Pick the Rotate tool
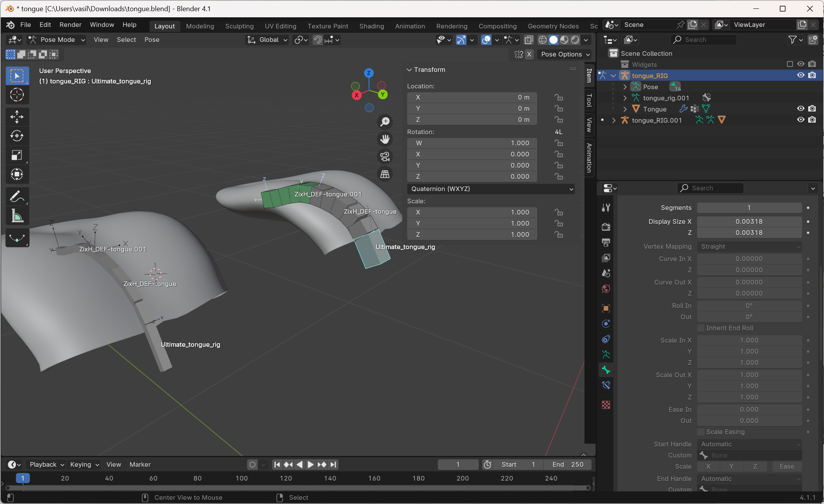The height and width of the screenshot is (504, 824). click(17, 136)
